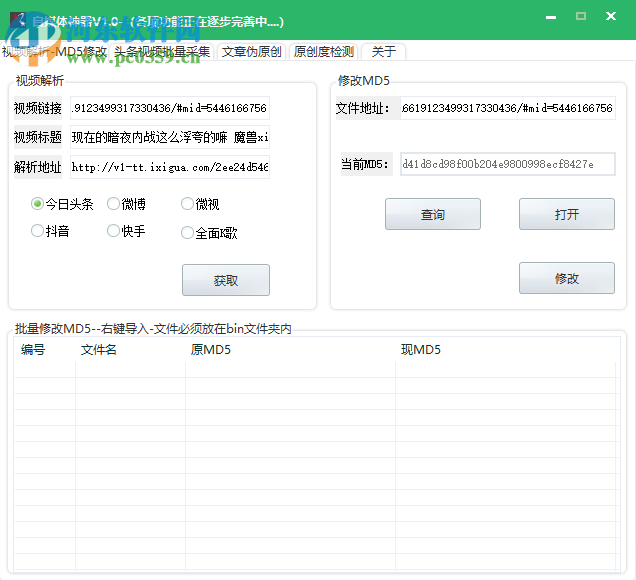Click into the 视频标题 text field
This screenshot has width=636, height=580.
coord(170,137)
